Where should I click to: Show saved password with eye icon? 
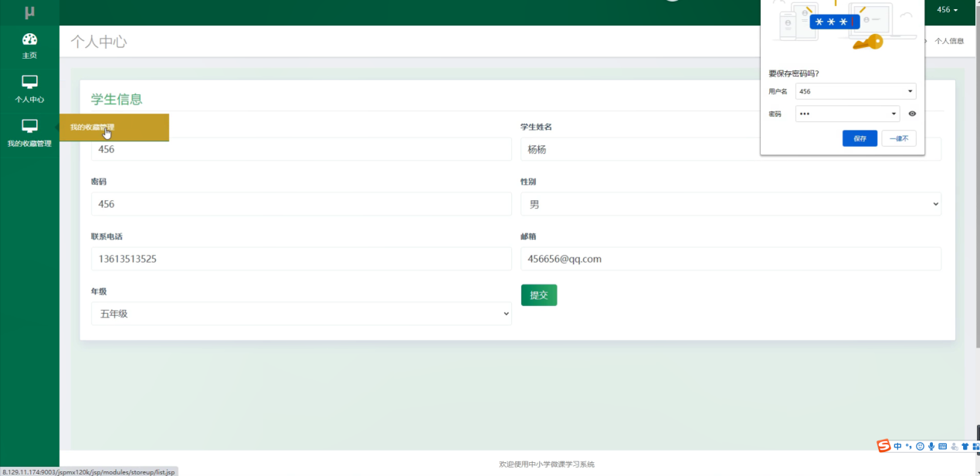[x=912, y=114]
